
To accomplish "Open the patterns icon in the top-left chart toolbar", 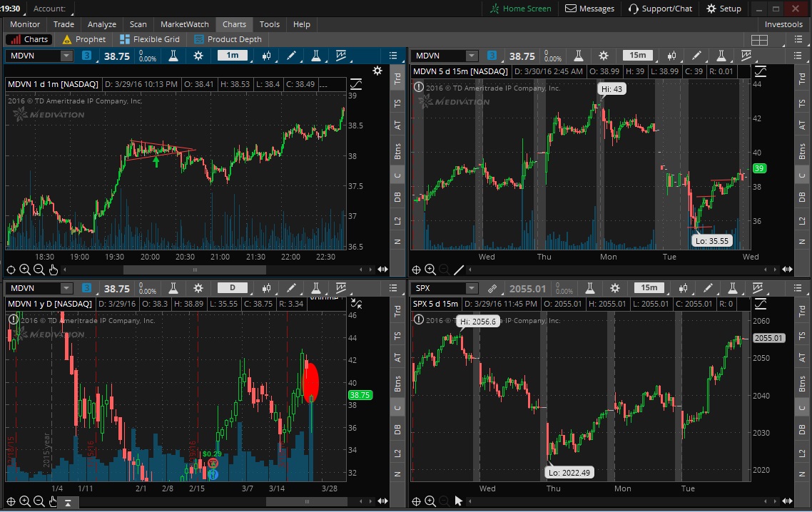I will (341, 56).
